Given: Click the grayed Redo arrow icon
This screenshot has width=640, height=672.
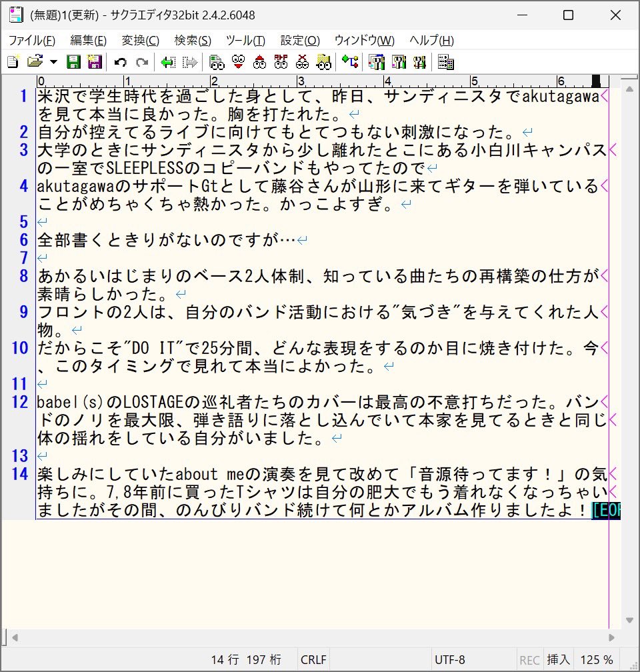Looking at the screenshot, I should [x=142, y=63].
